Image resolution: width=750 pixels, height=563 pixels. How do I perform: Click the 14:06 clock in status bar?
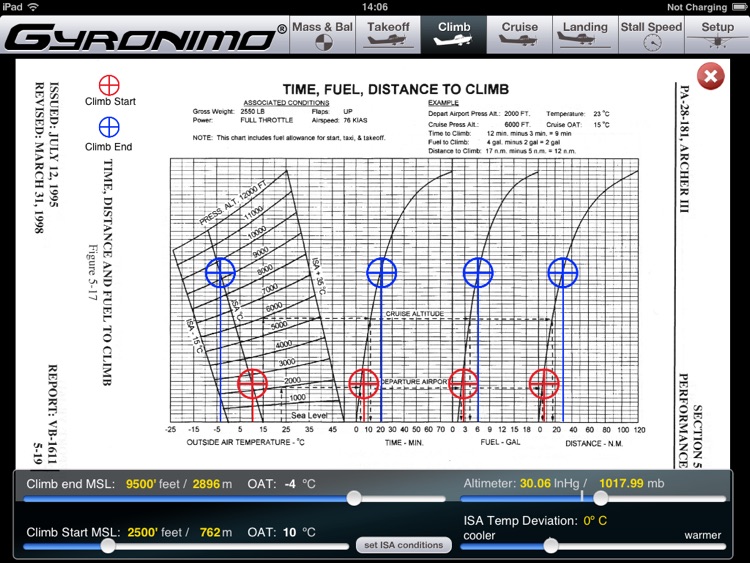click(x=375, y=7)
